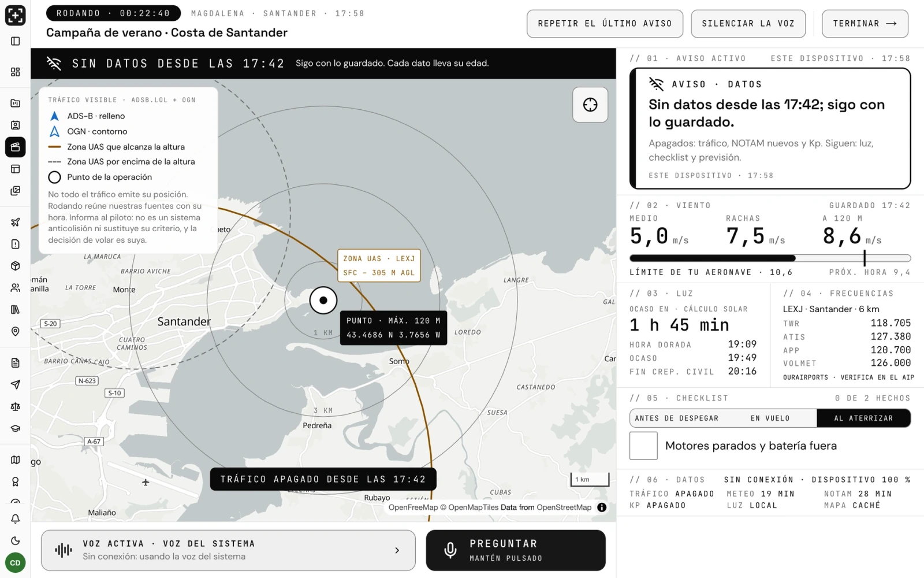Click the TWR frequency value 118.705
Screen dimensions: 924x578
click(891, 323)
